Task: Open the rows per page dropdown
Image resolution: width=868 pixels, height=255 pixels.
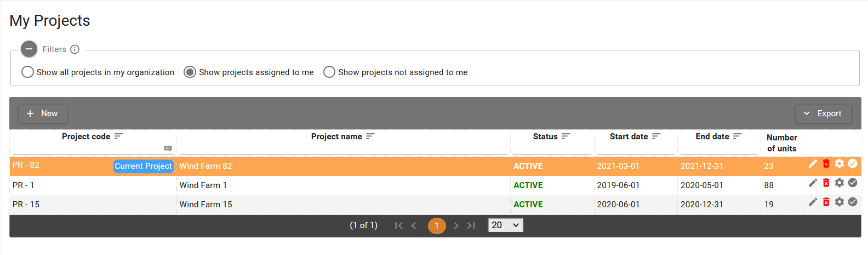Action: (505, 225)
